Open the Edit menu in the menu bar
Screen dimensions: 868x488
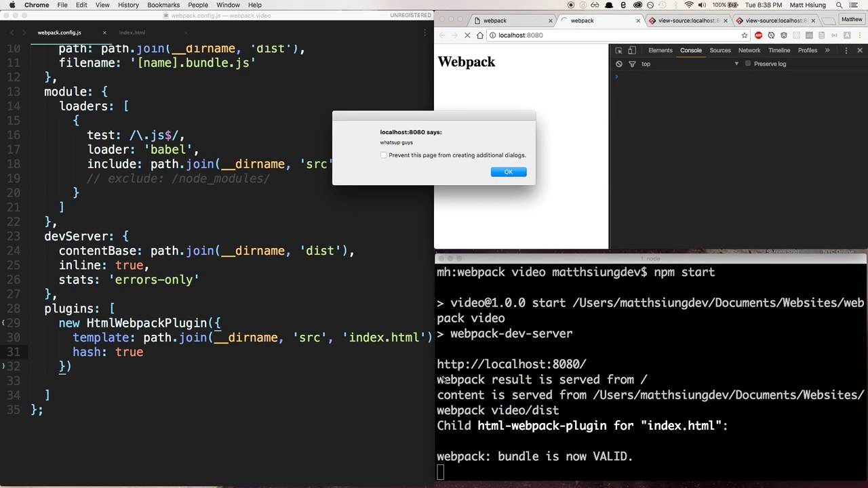click(81, 5)
